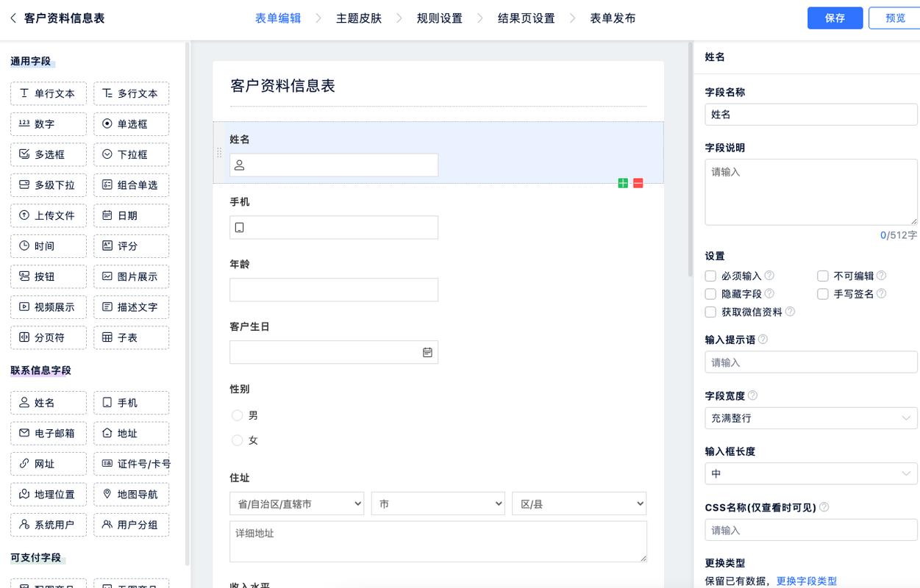
Task: Insert a 网址 URL field
Action: tap(49, 464)
